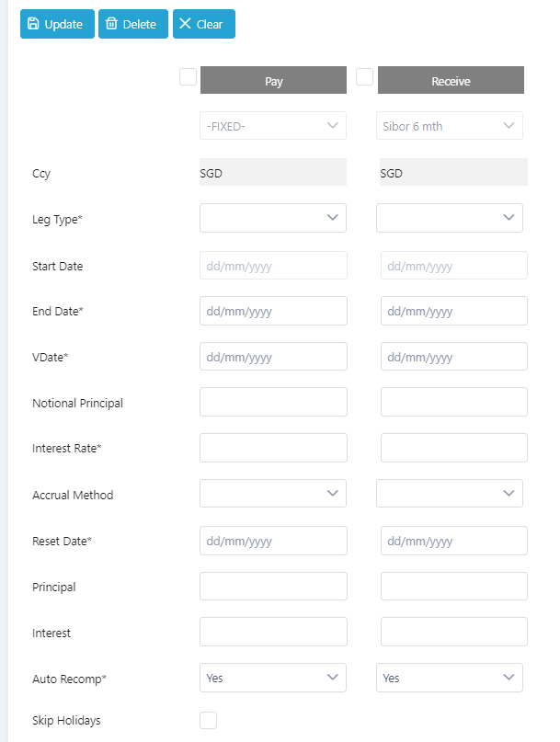Click the Clear button with X icon
Viewport: 560px width, 742px height.
tap(204, 24)
